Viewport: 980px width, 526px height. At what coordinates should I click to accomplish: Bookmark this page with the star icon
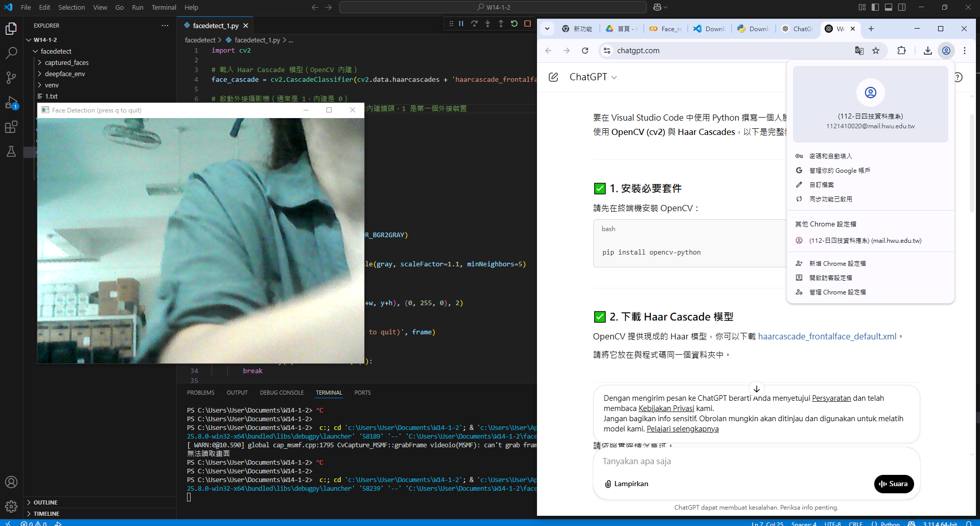point(876,51)
